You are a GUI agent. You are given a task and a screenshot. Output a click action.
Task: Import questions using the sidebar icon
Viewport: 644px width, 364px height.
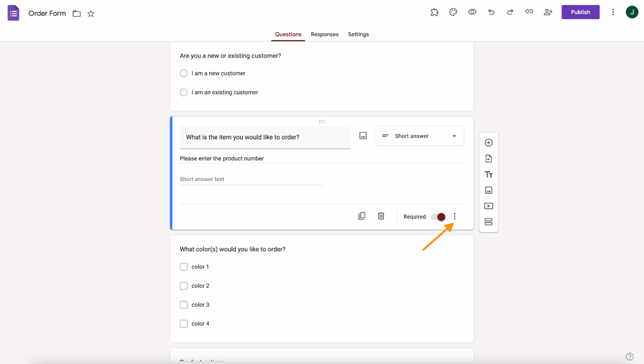click(489, 159)
